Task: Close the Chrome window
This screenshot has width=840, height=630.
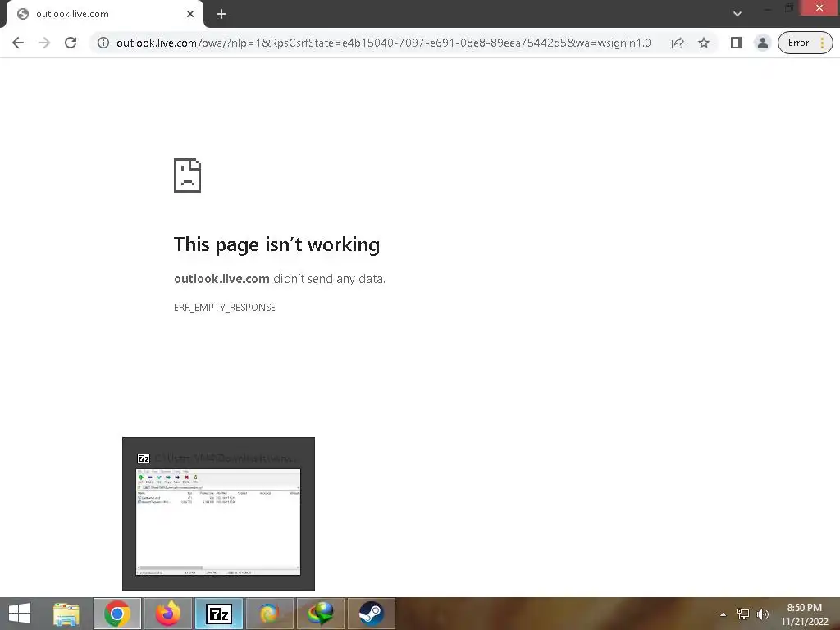Action: tap(819, 7)
